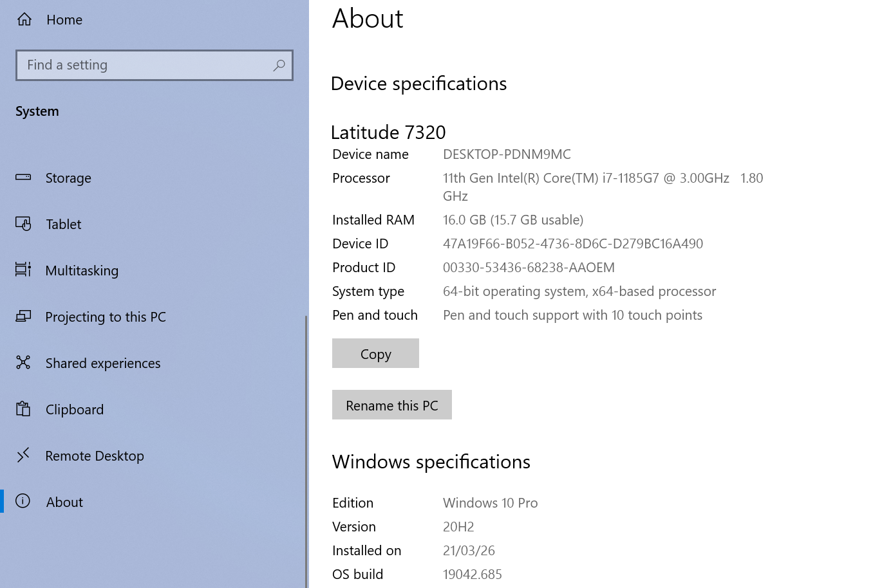The height and width of the screenshot is (588, 882).
Task: Click the Tablet icon in sidebar
Action: pos(23,224)
